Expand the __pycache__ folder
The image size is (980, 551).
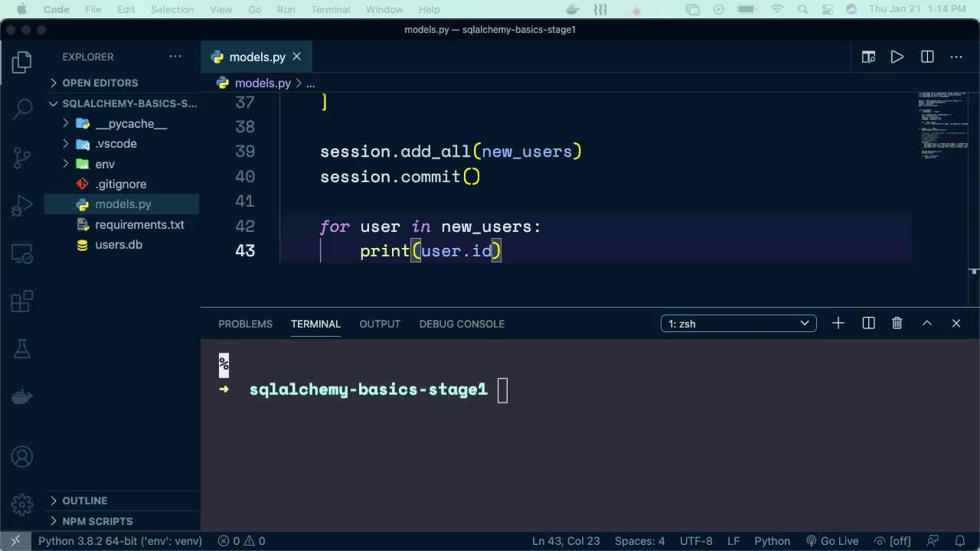122,123
